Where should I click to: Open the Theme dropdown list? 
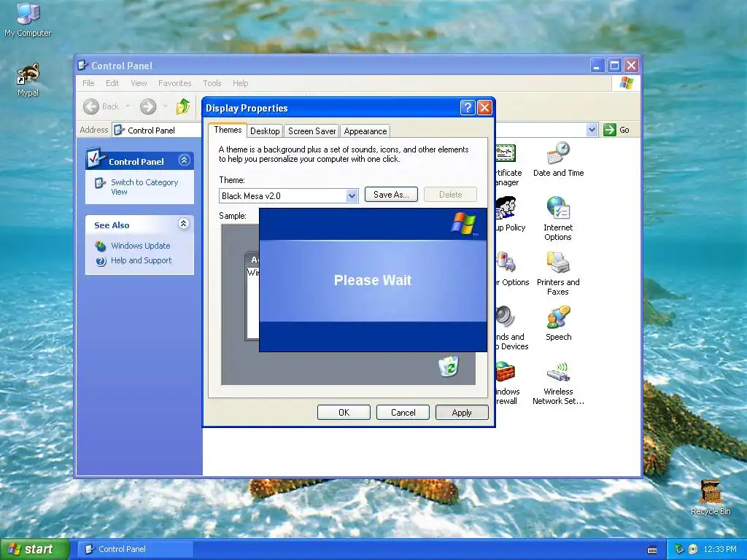[352, 195]
